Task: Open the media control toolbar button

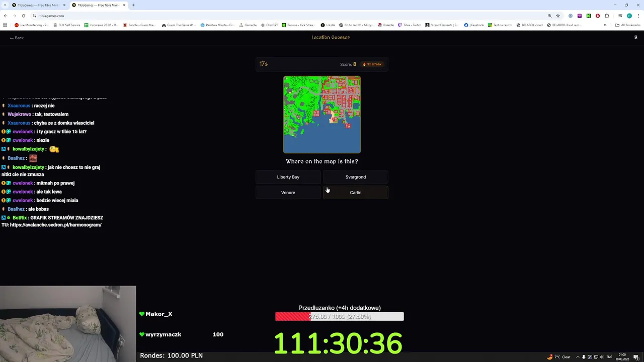Action: coord(620,16)
